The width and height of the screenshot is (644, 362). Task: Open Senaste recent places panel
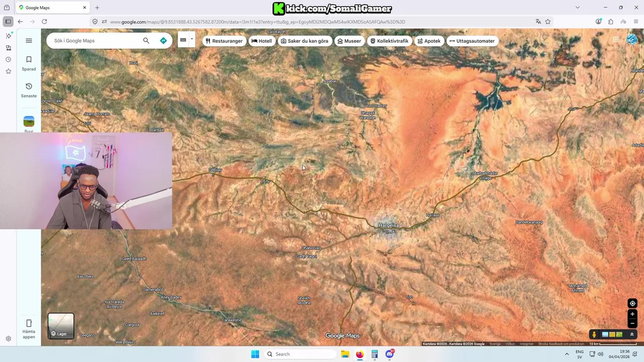(x=29, y=90)
